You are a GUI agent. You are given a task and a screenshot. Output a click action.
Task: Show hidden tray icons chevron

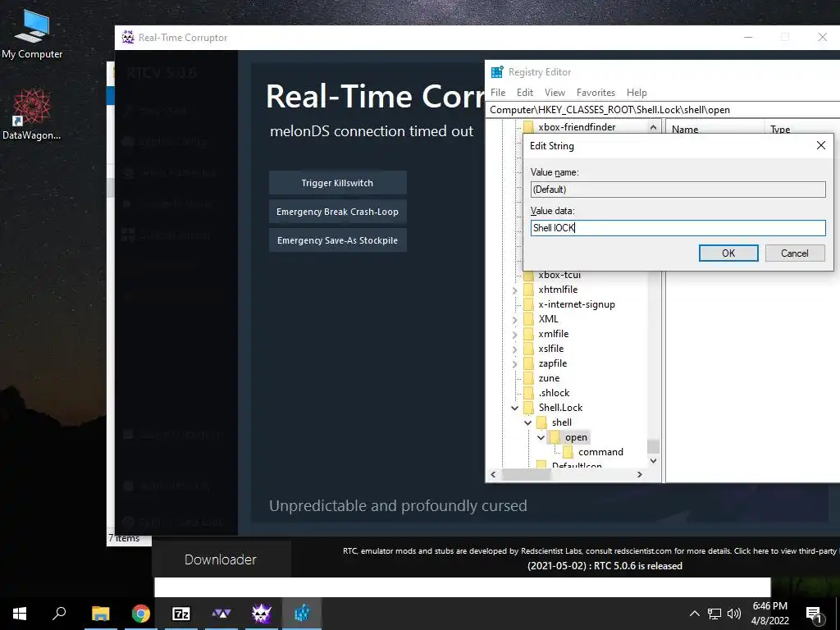694,614
